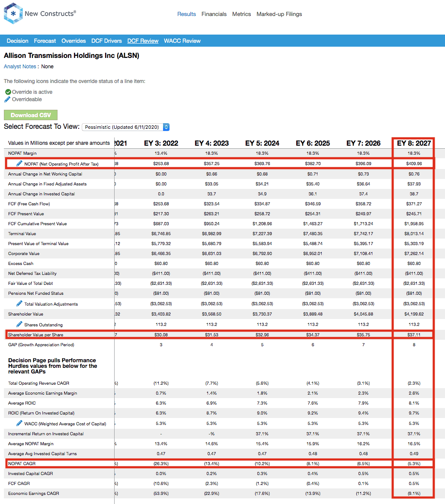Select the Average Economic Earnings Margin label
This screenshot has height=504, width=445.
pyautogui.click(x=42, y=393)
